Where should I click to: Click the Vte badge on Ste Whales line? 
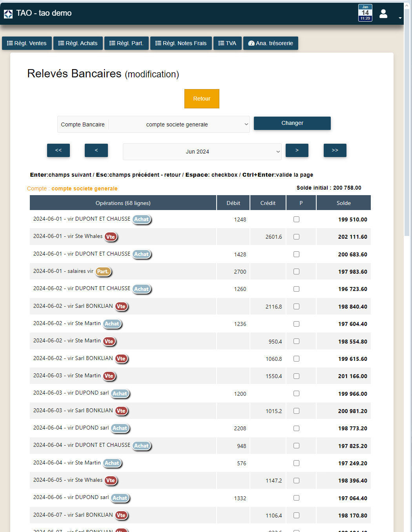111,237
